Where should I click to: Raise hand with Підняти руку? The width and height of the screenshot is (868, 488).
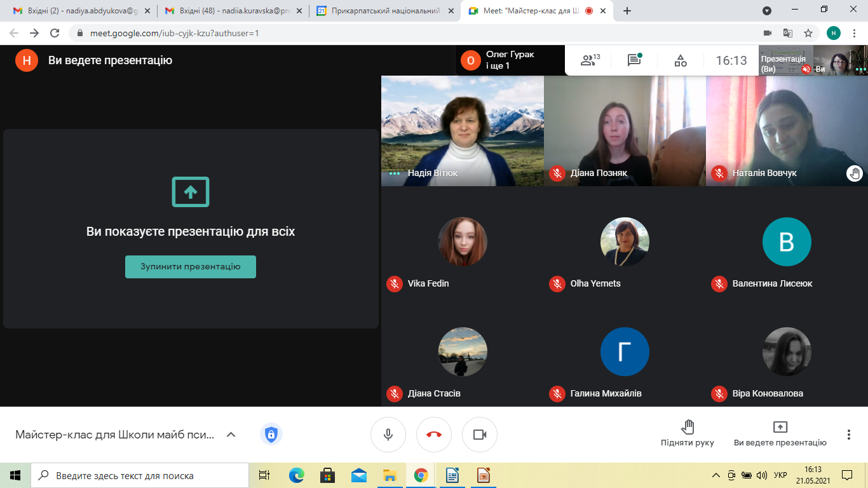(x=687, y=433)
